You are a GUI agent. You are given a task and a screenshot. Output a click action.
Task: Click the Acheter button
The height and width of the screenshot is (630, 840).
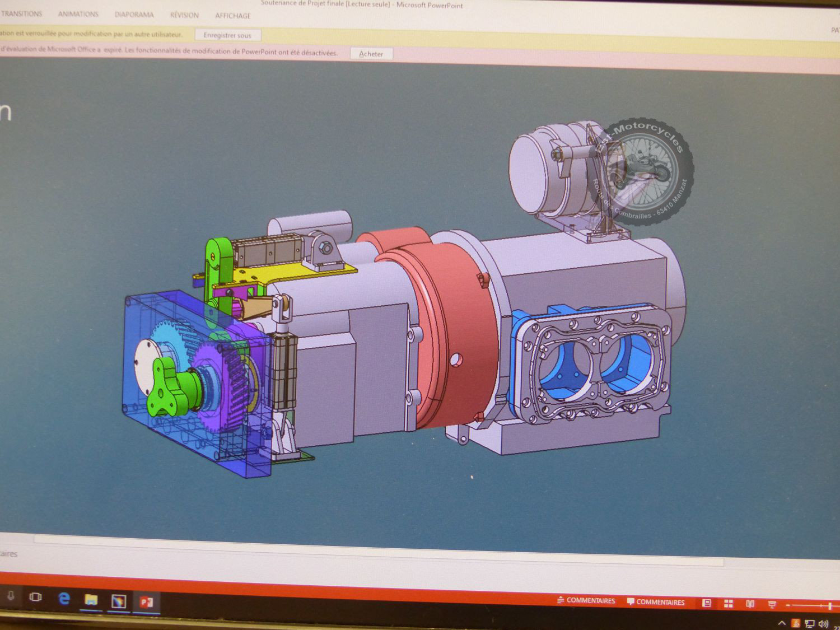371,54
